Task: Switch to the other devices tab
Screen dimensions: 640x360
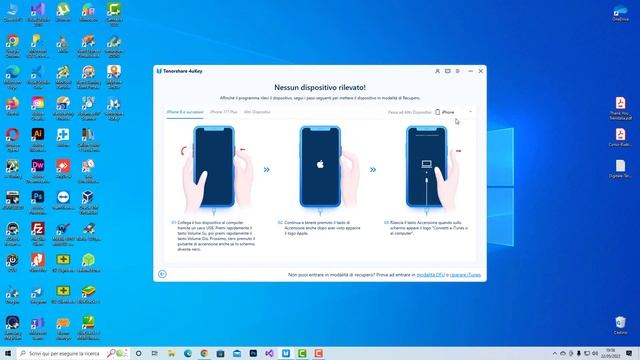Action: (257, 112)
